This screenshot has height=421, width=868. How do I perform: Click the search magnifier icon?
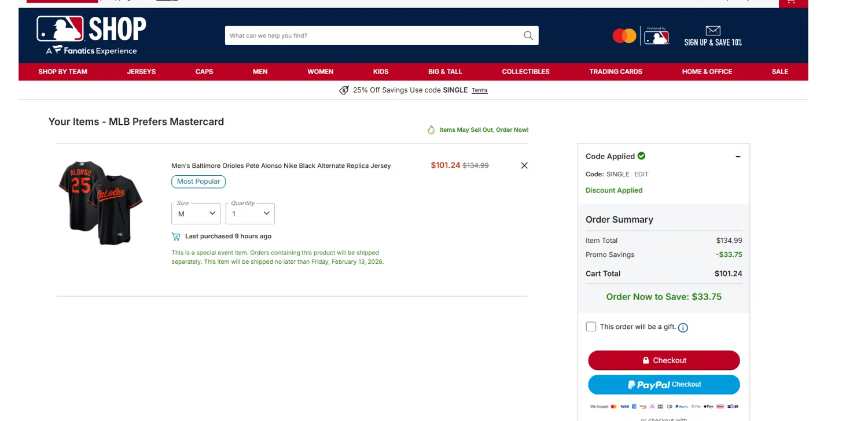(528, 35)
